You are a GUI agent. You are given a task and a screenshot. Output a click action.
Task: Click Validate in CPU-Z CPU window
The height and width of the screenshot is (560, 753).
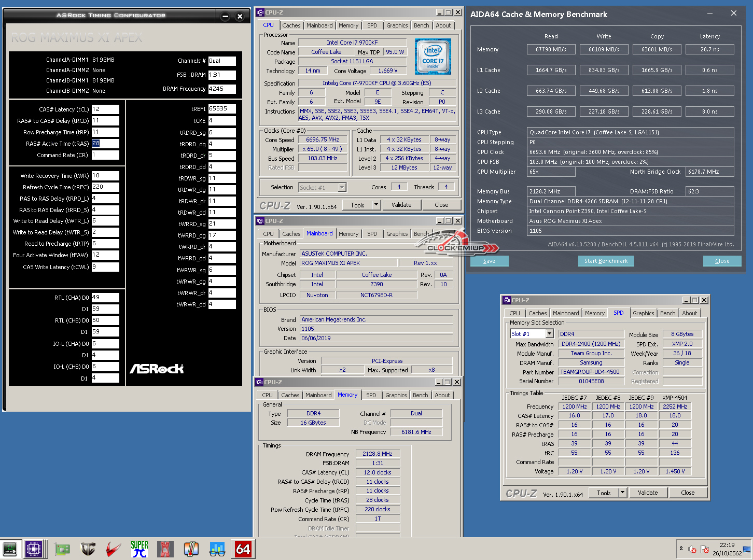[401, 205]
